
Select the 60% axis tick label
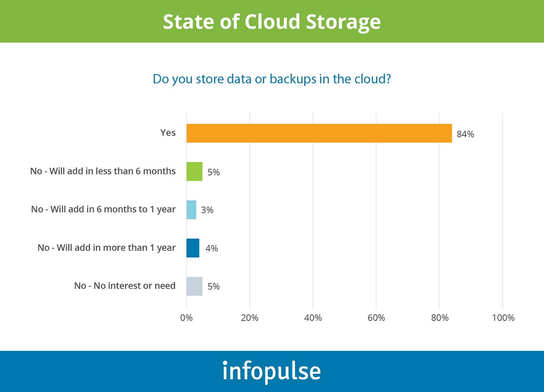coord(376,318)
